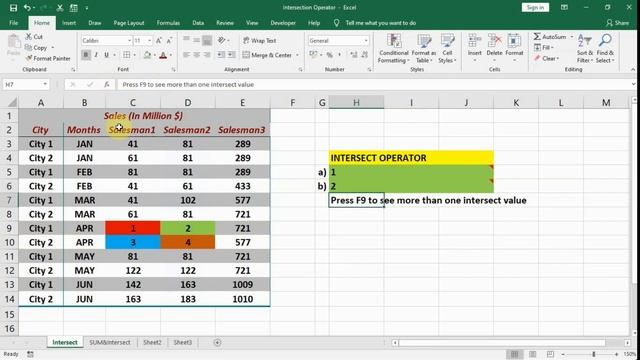Image resolution: width=640 pixels, height=360 pixels.
Task: Copy the selected cell
Action: 36,48
